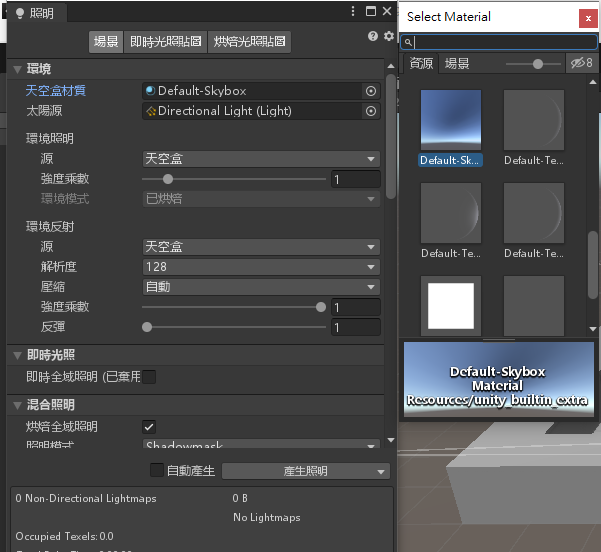Click the skybox material object picker
Image resolution: width=601 pixels, height=552 pixels.
point(371,90)
